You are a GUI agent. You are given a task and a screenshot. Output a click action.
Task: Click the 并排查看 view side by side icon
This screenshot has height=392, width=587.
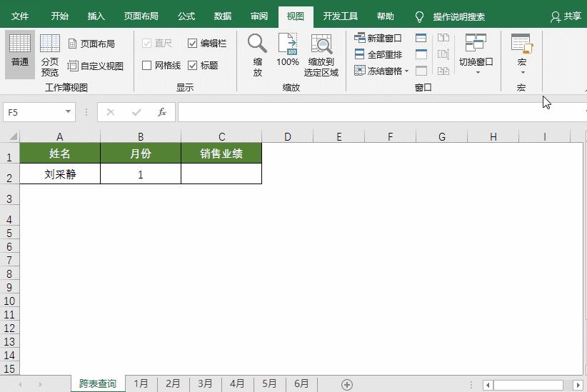(443, 37)
